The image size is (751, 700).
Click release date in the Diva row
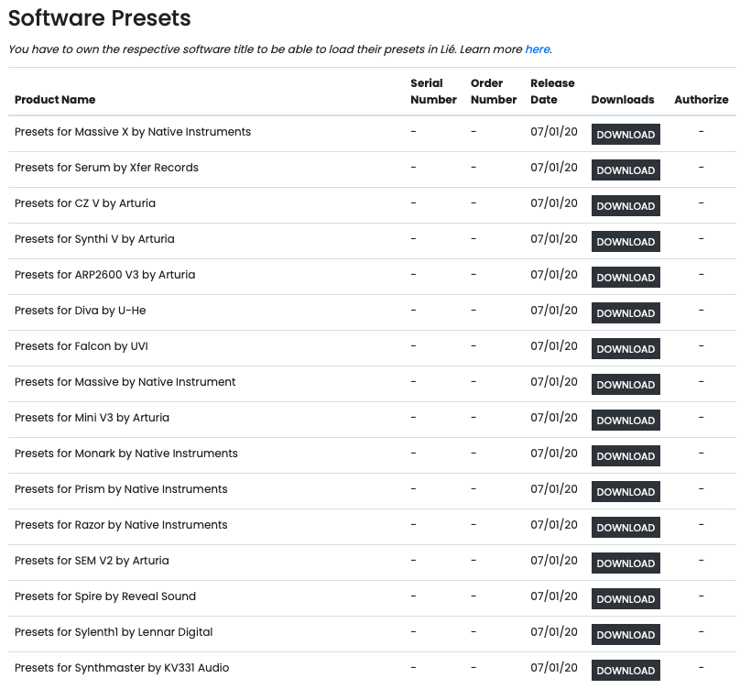(x=554, y=311)
